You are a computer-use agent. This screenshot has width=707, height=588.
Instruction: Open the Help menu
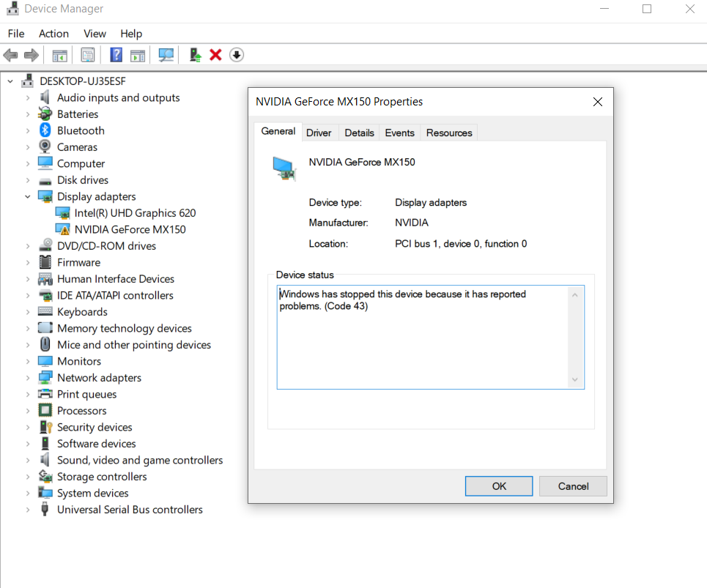tap(131, 34)
